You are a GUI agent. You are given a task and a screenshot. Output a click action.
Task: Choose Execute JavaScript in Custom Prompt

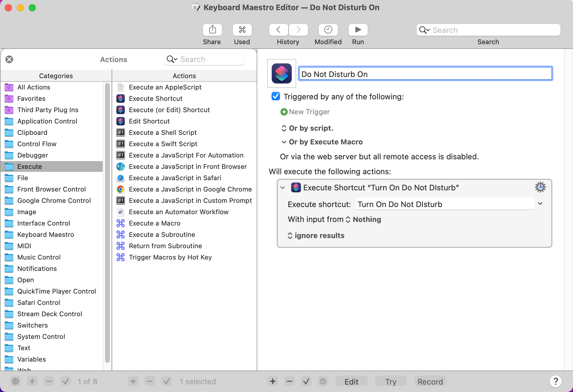coord(184,200)
